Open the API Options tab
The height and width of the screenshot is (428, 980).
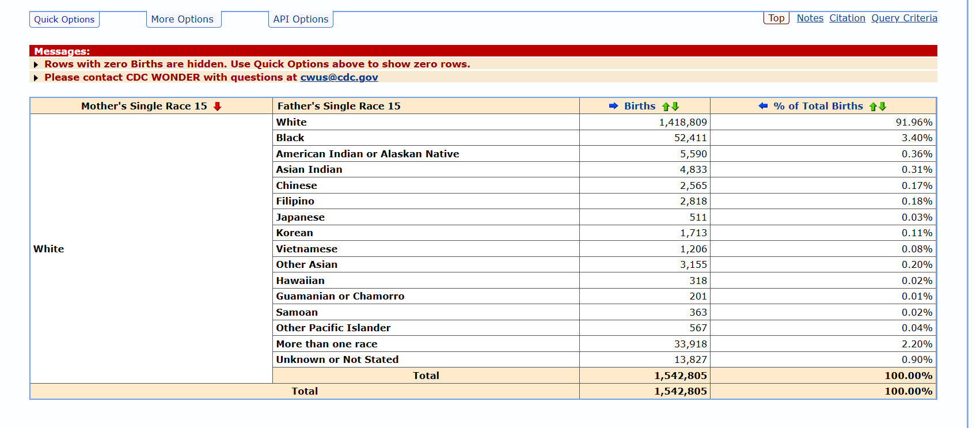pyautogui.click(x=301, y=20)
